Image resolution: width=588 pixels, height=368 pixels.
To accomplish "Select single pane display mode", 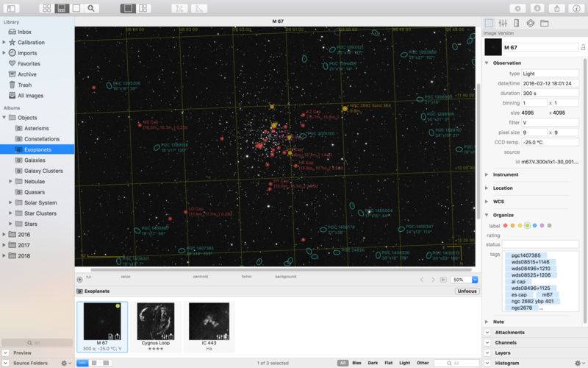I will point(128,8).
